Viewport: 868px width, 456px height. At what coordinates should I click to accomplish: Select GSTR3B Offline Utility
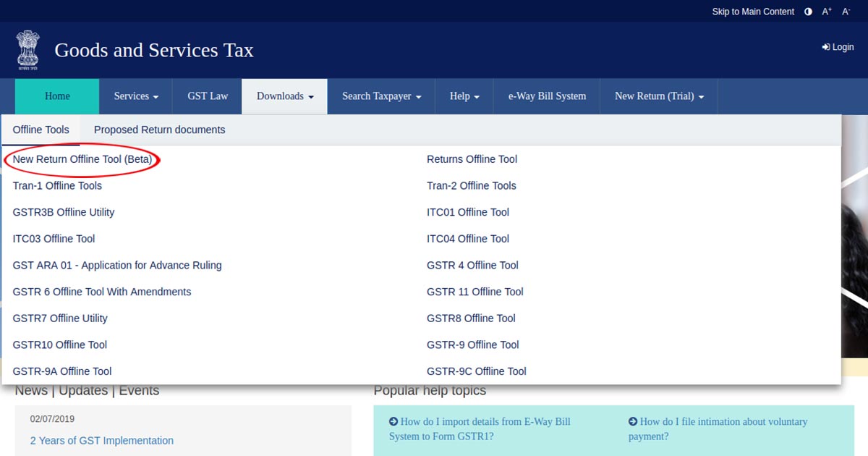[x=64, y=212]
